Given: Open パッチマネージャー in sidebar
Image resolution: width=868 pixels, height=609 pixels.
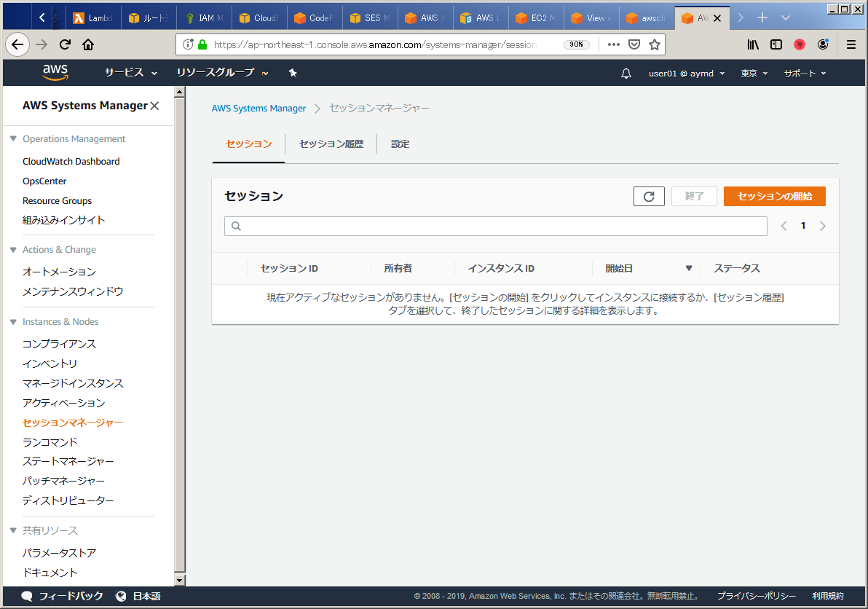Looking at the screenshot, I should (63, 481).
